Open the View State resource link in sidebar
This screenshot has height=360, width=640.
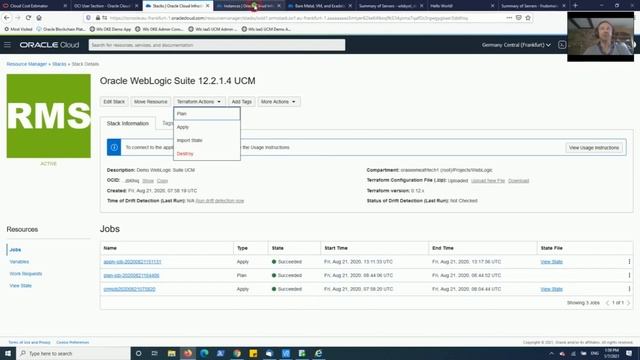point(20,286)
